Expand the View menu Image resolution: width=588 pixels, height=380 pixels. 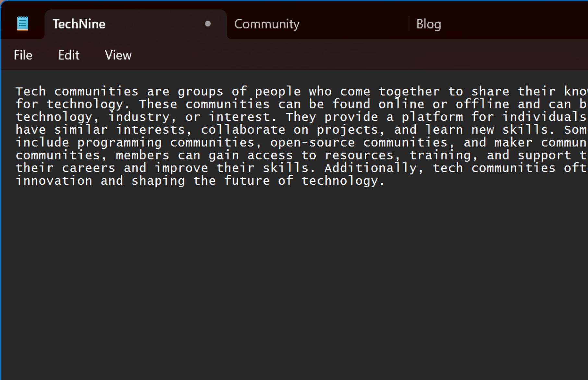tap(118, 55)
